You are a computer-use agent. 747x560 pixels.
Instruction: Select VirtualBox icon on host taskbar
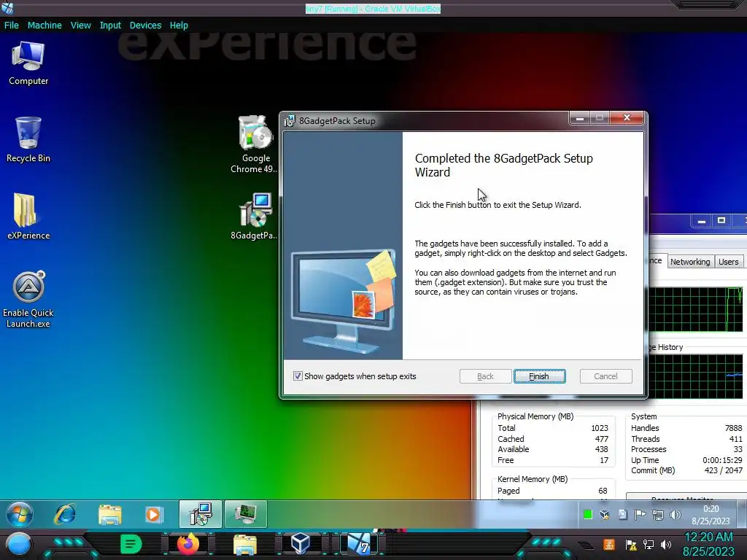tap(301, 544)
